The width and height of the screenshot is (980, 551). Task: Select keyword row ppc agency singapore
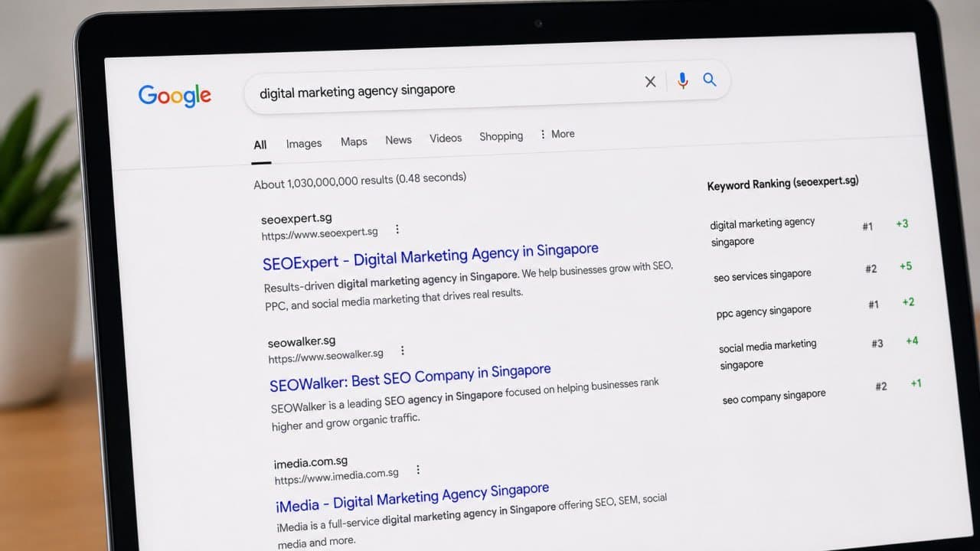click(x=816, y=308)
